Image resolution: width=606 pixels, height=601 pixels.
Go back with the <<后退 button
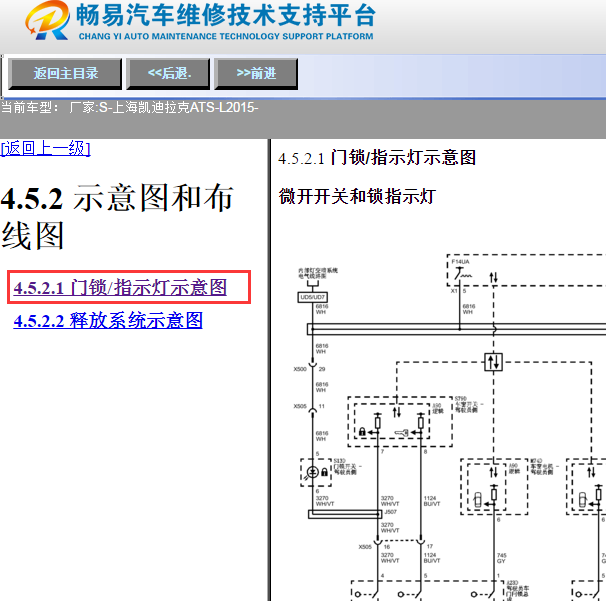coord(169,74)
